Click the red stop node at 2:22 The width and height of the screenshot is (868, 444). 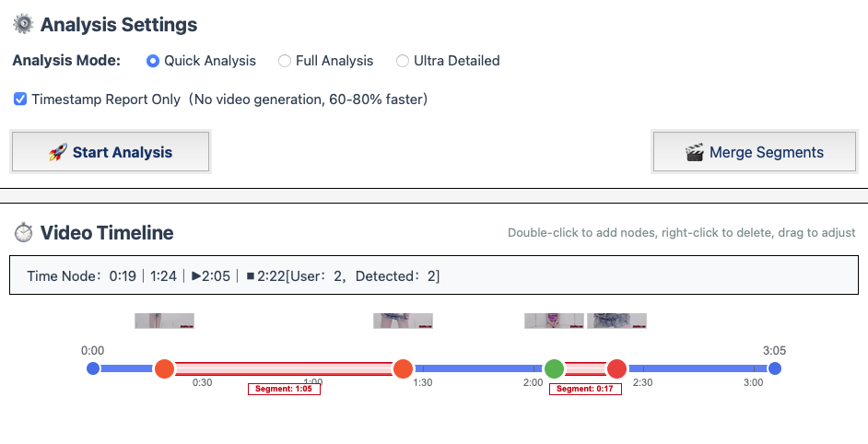pyautogui.click(x=616, y=369)
